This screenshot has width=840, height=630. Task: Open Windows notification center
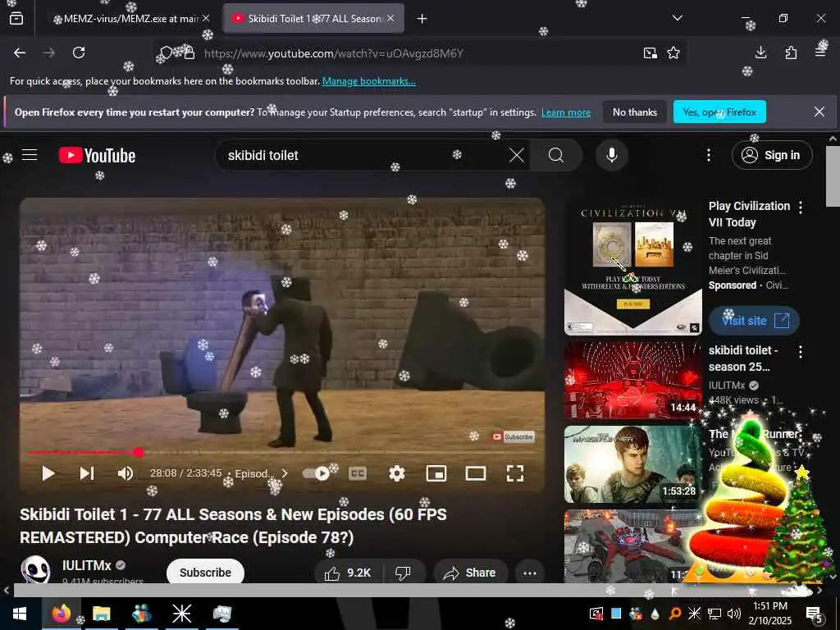point(814,614)
